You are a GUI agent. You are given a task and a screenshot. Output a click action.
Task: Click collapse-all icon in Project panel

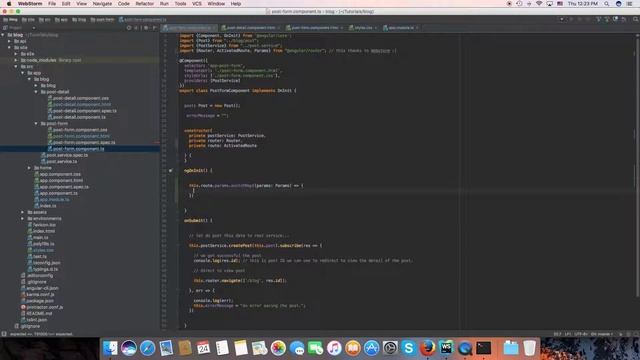click(x=136, y=28)
